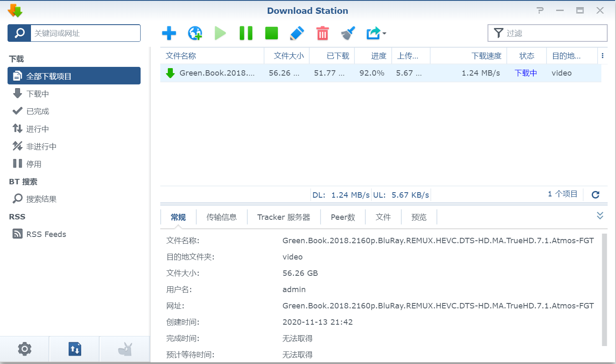
Task: Click the video destination cell
Action: [562, 73]
